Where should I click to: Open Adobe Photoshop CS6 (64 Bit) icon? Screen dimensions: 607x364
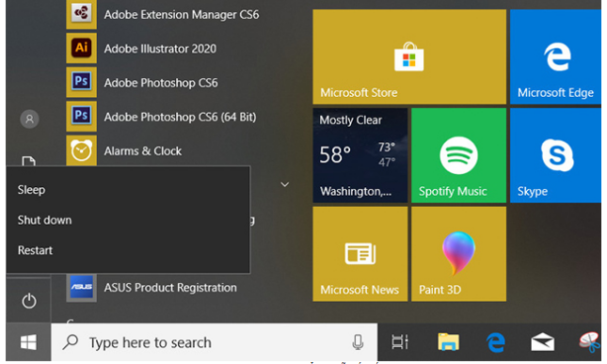pos(81,116)
